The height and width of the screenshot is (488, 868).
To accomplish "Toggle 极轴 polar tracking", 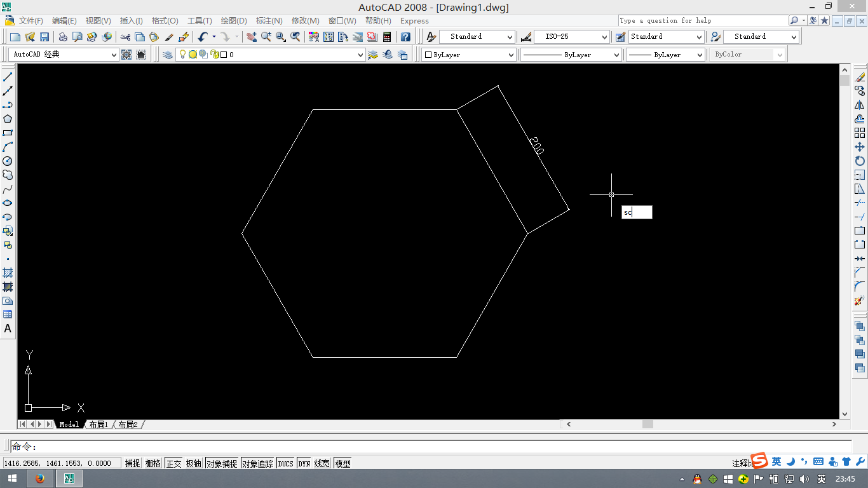I will coord(194,463).
